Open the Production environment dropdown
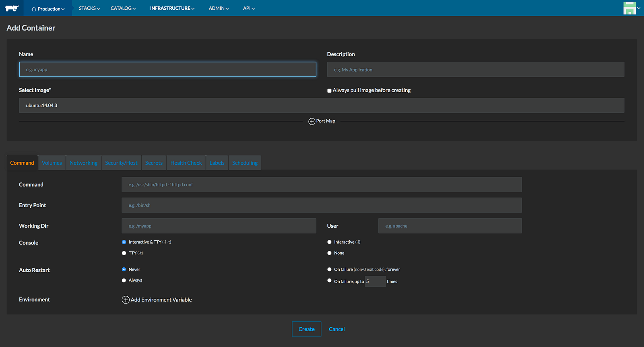 [x=48, y=8]
